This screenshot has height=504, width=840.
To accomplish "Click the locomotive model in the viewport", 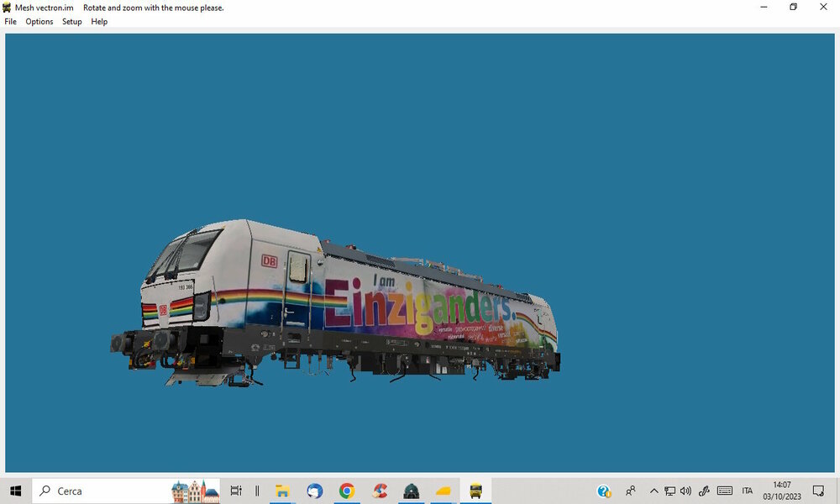I will click(x=335, y=303).
